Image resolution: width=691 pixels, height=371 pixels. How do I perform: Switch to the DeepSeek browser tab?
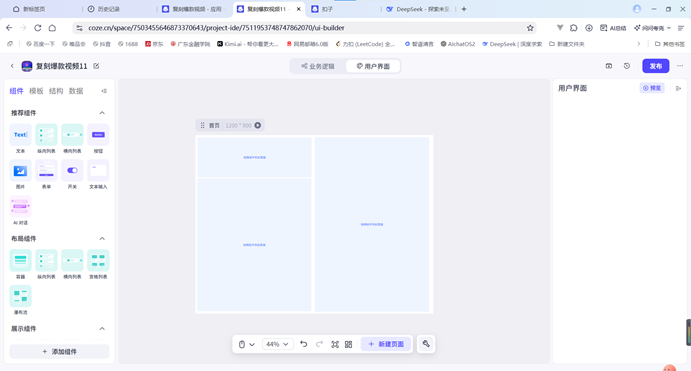[x=418, y=9]
